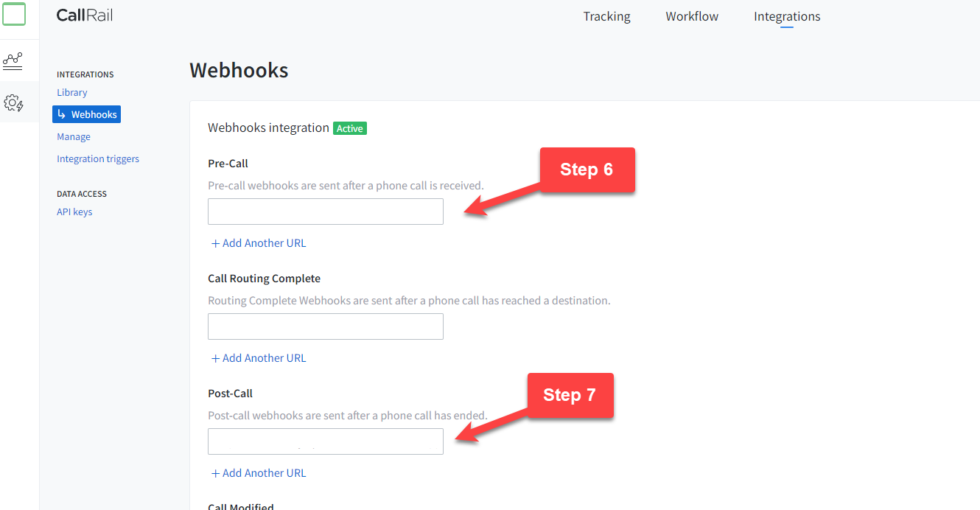Select the green square workspace icon
Image resolution: width=980 pixels, height=510 pixels.
click(13, 13)
